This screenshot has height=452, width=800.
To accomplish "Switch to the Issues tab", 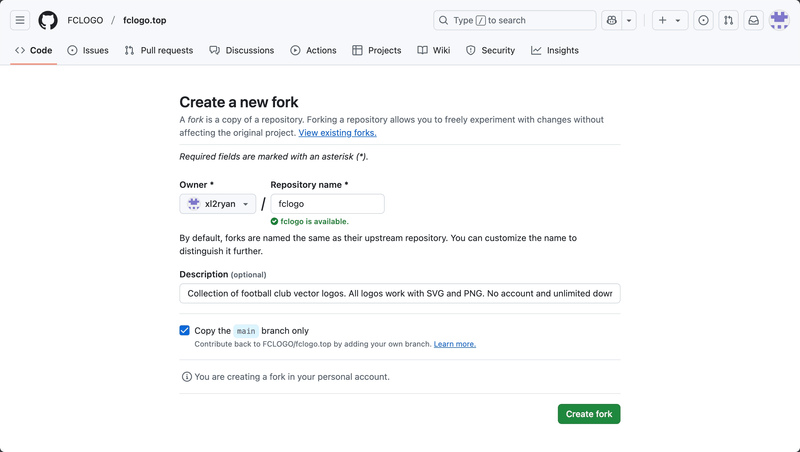I will [x=88, y=51].
